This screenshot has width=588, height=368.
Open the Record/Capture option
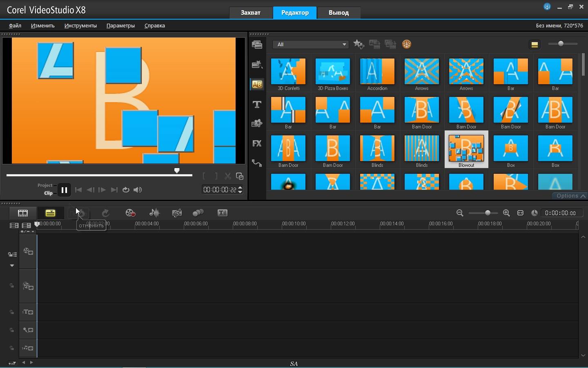130,213
